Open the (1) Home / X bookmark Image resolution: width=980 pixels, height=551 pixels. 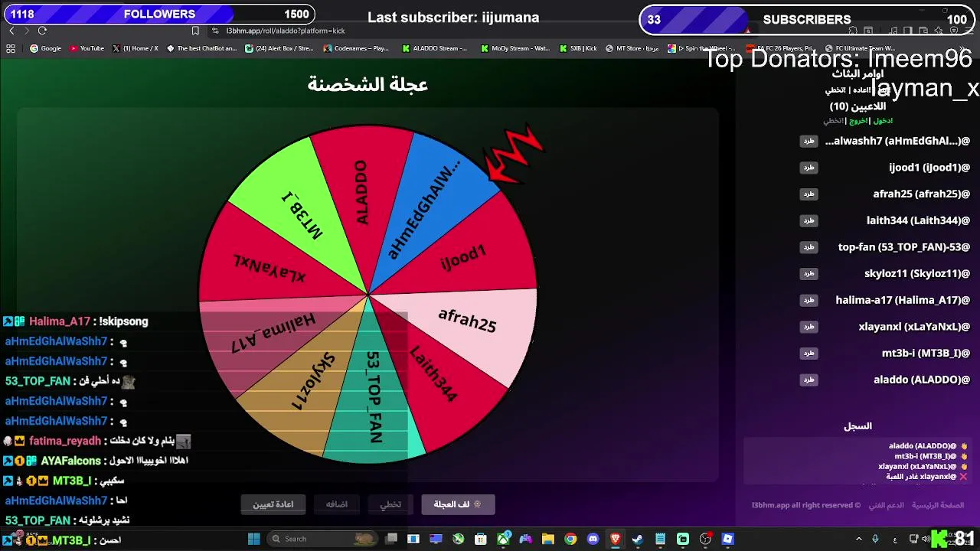[136, 48]
